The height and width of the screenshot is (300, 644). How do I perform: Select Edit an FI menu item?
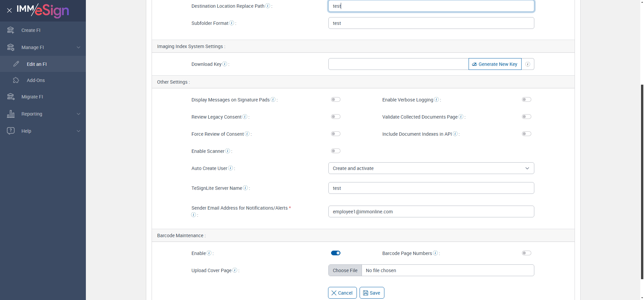[x=37, y=64]
